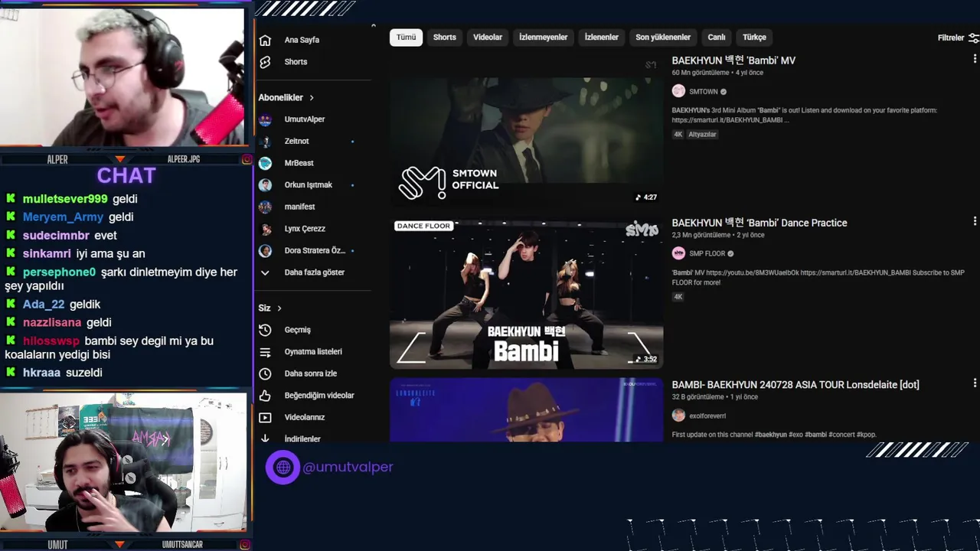Viewport: 980px width, 551px height.
Task: Click Instagram icon beside ALPEER.JPG
Action: tap(247, 159)
